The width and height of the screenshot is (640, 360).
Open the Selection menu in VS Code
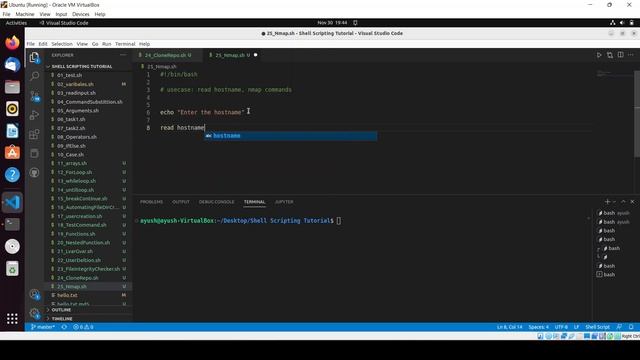pyautogui.click(x=62, y=44)
